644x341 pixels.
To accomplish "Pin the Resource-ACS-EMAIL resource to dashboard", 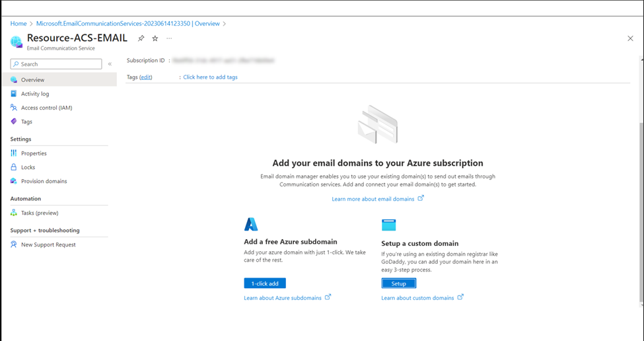I will [141, 38].
